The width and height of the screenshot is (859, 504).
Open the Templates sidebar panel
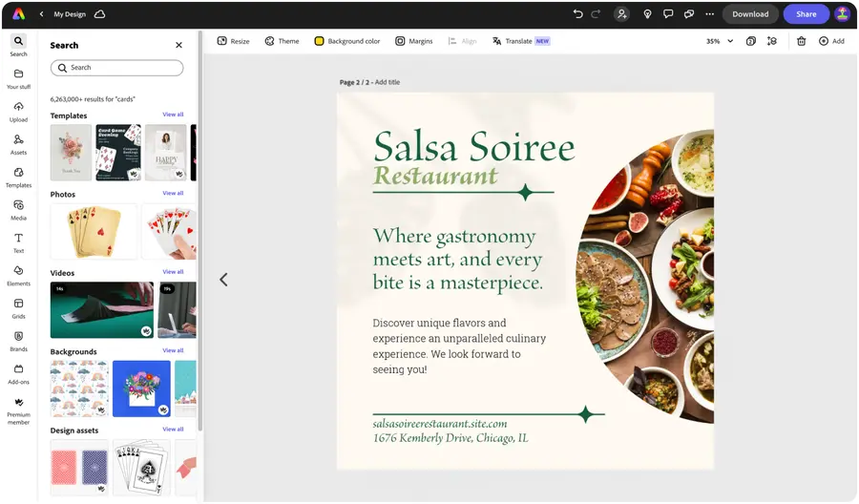coord(19,178)
